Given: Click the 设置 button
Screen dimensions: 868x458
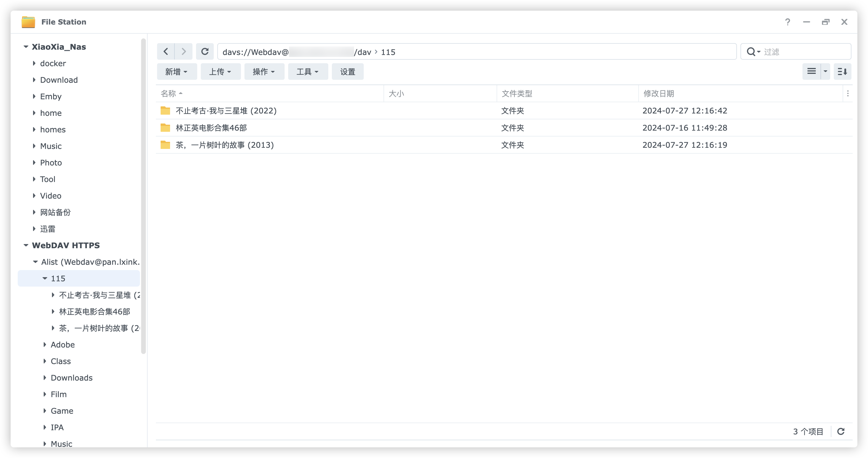Looking at the screenshot, I should [x=347, y=72].
